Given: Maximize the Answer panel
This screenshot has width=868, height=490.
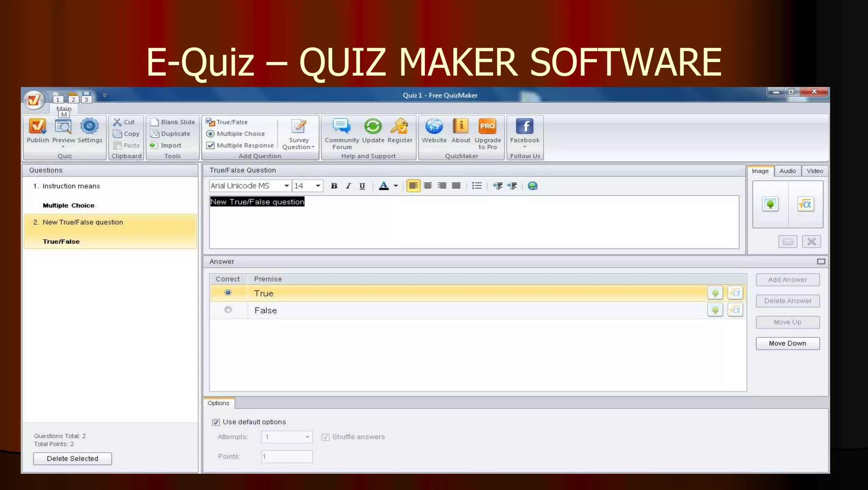Looking at the screenshot, I should pyautogui.click(x=821, y=262).
